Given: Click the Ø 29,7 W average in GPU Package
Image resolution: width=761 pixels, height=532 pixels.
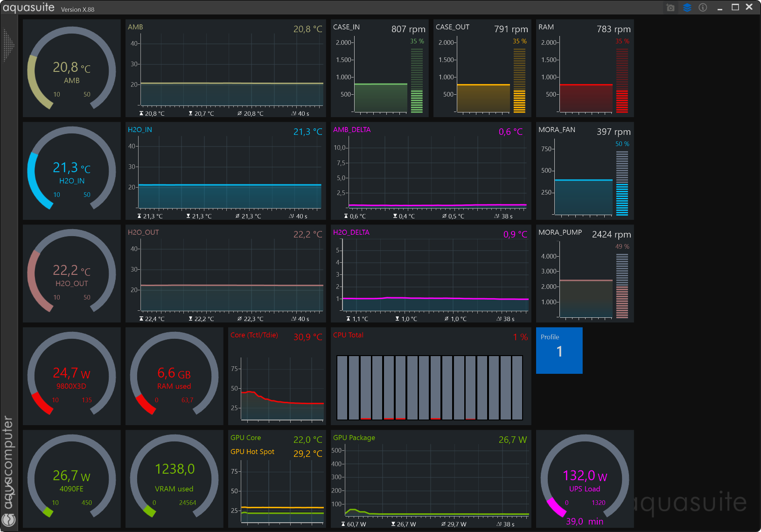Looking at the screenshot, I should click(454, 524).
